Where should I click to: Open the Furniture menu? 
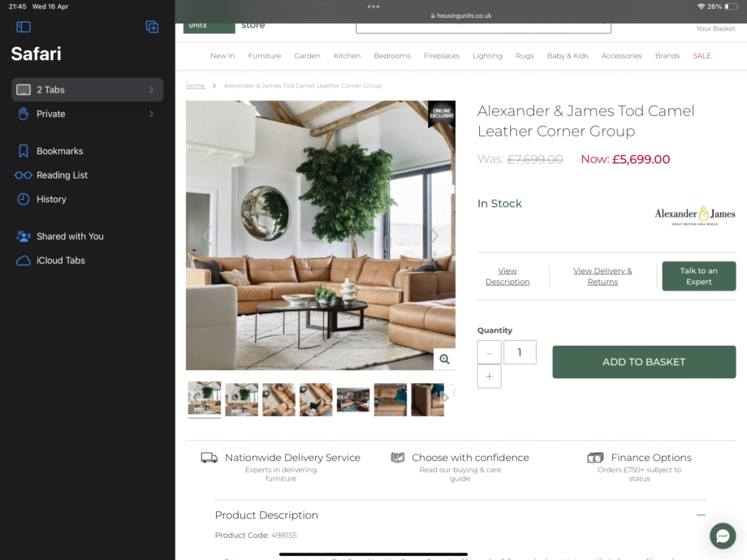click(x=265, y=56)
